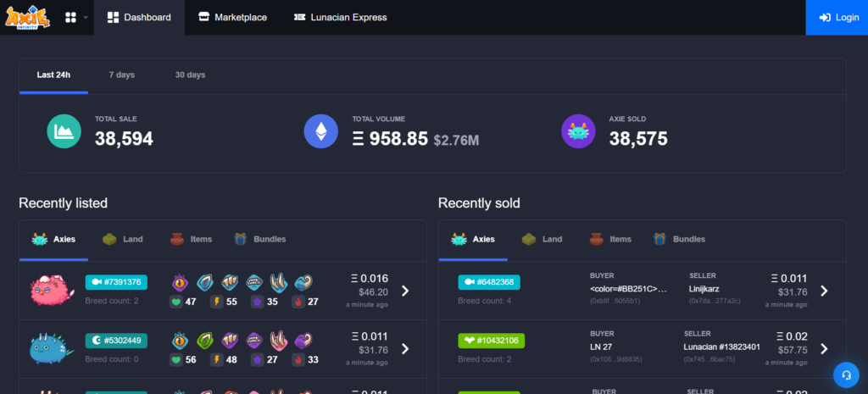The image size is (868, 394).
Task: Open the apps grid menu icon
Action: coord(70,17)
